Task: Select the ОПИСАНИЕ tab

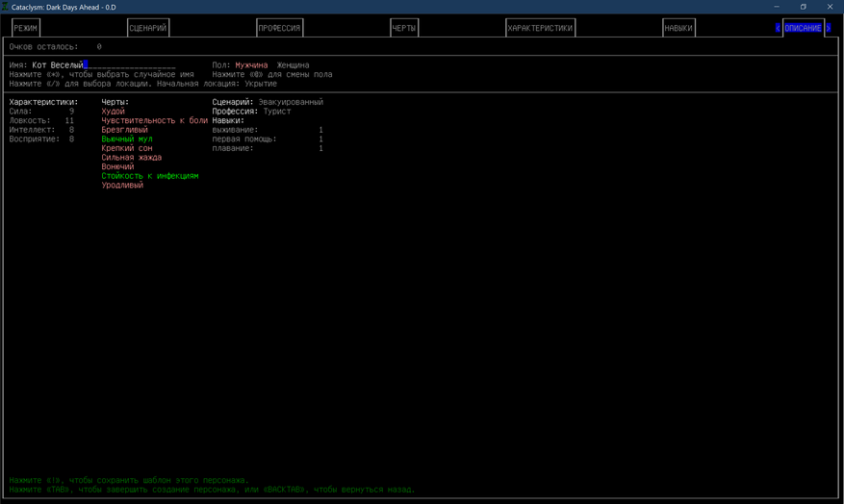Action: [803, 28]
